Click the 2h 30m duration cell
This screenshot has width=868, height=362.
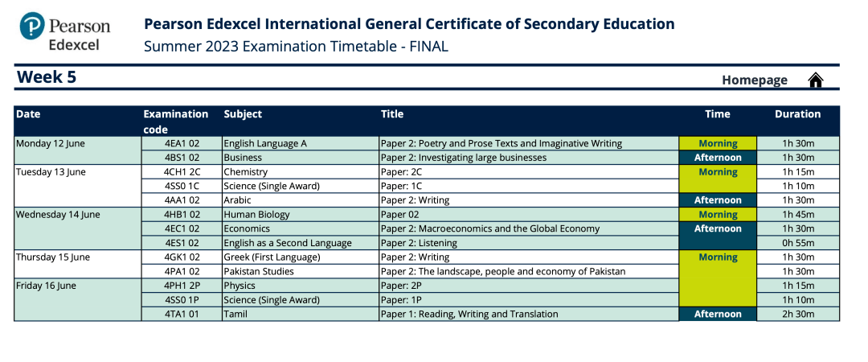(798, 315)
